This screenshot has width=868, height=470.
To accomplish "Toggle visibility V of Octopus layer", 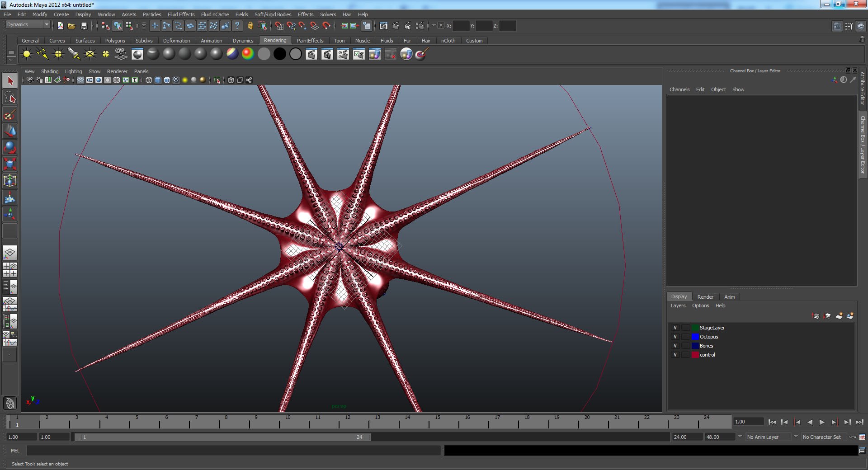I will click(x=675, y=337).
